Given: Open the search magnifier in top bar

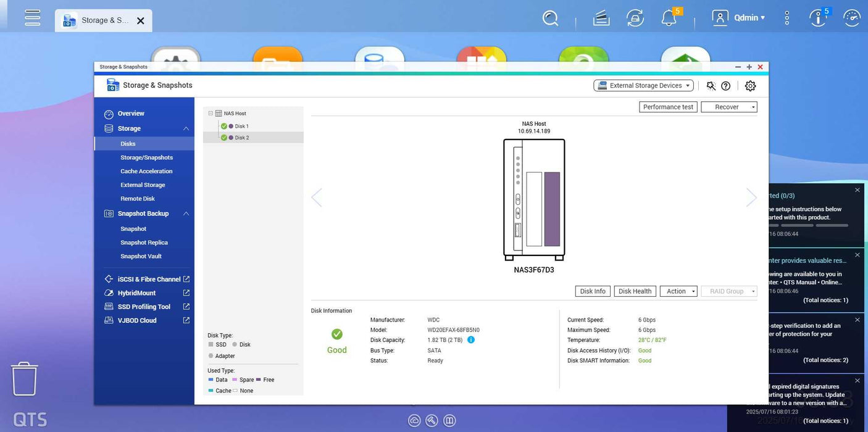Looking at the screenshot, I should click(550, 18).
